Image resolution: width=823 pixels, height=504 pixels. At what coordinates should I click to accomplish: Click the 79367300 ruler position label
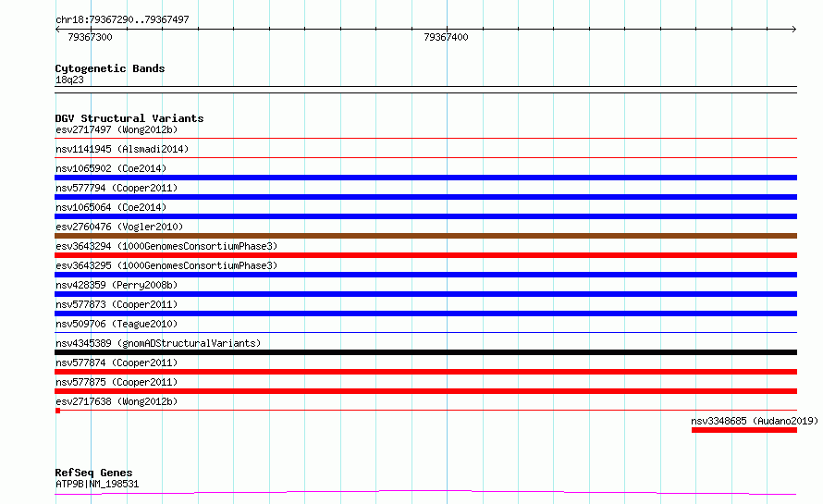tap(90, 37)
